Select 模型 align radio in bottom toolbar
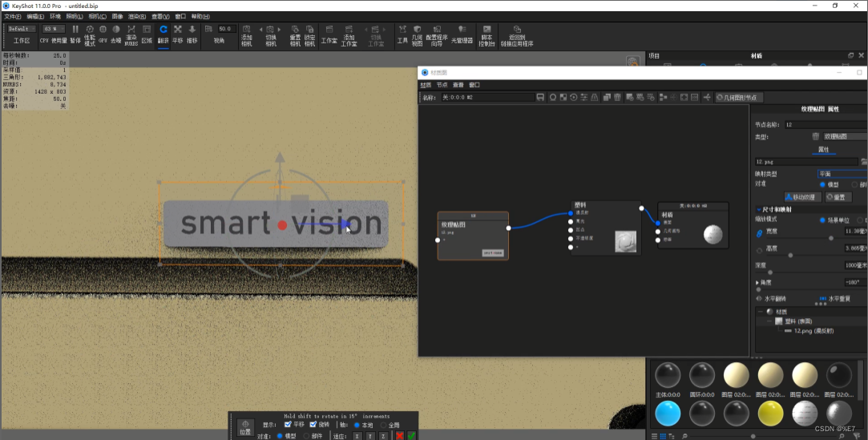 (x=280, y=436)
